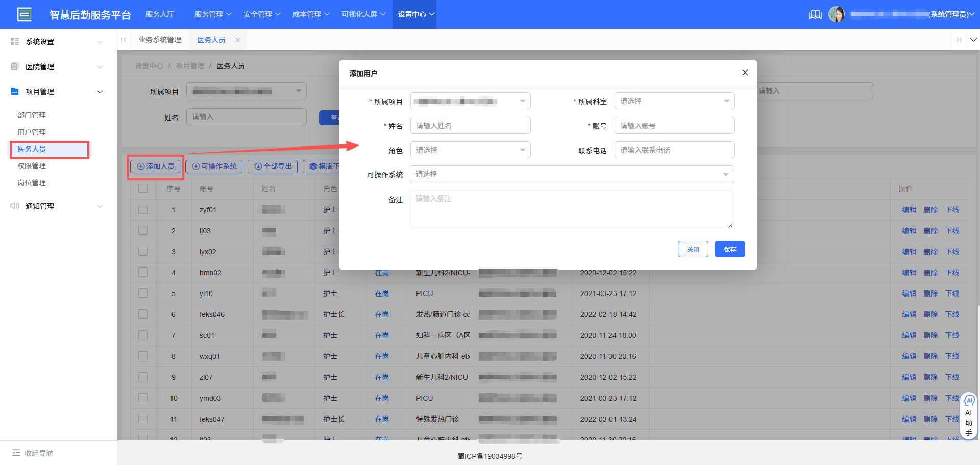
Task: Click the user avatar picture
Action: 836,14
